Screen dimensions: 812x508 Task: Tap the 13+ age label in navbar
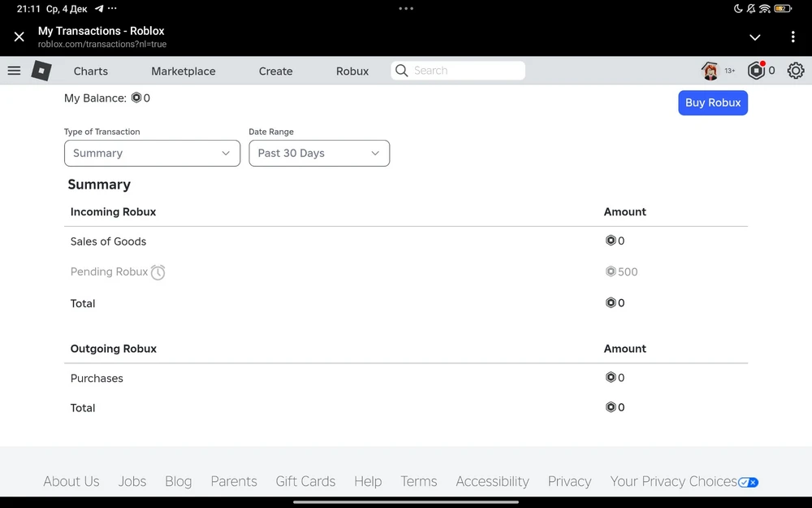point(730,71)
